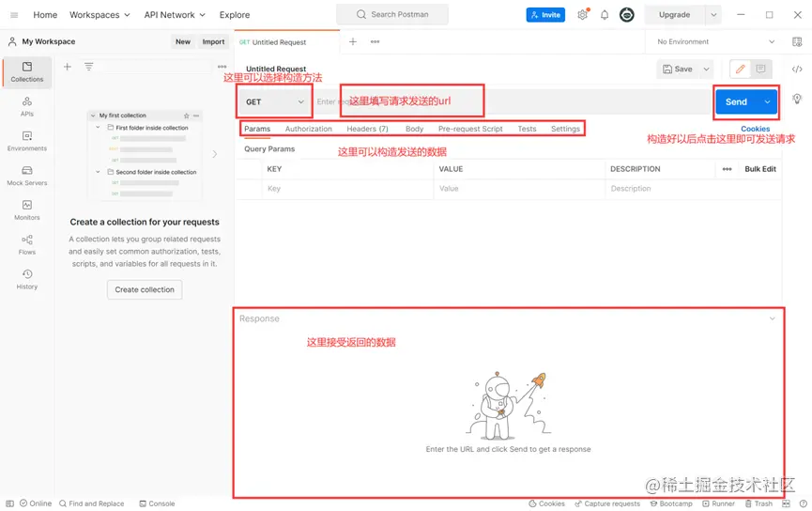The width and height of the screenshot is (812, 511).
Task: Open Flows in the sidebar
Action: [27, 244]
